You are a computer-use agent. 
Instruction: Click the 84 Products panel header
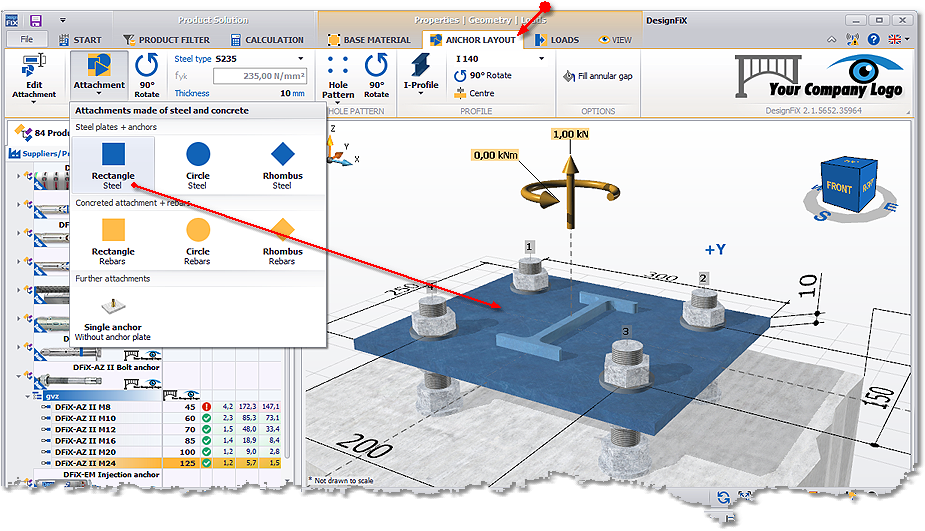point(42,133)
